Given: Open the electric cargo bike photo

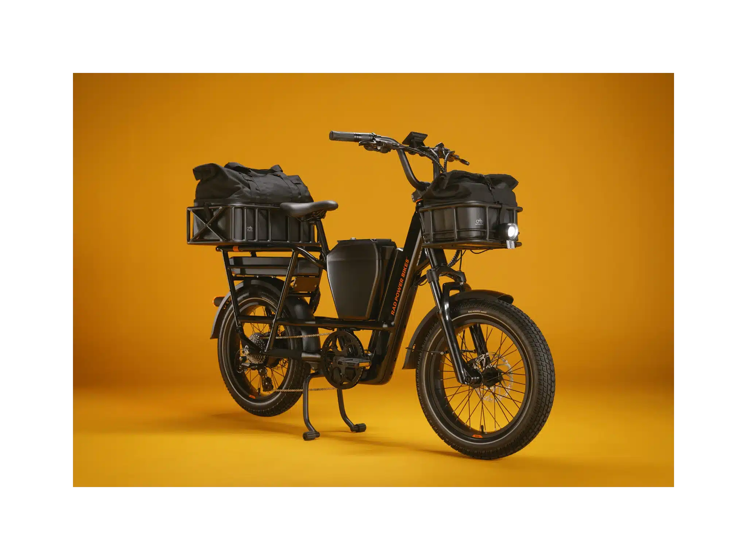Looking at the screenshot, I should click(x=373, y=280).
